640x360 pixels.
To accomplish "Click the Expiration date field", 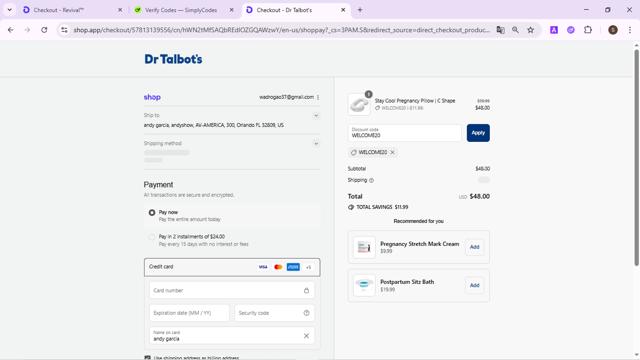I will [189, 313].
